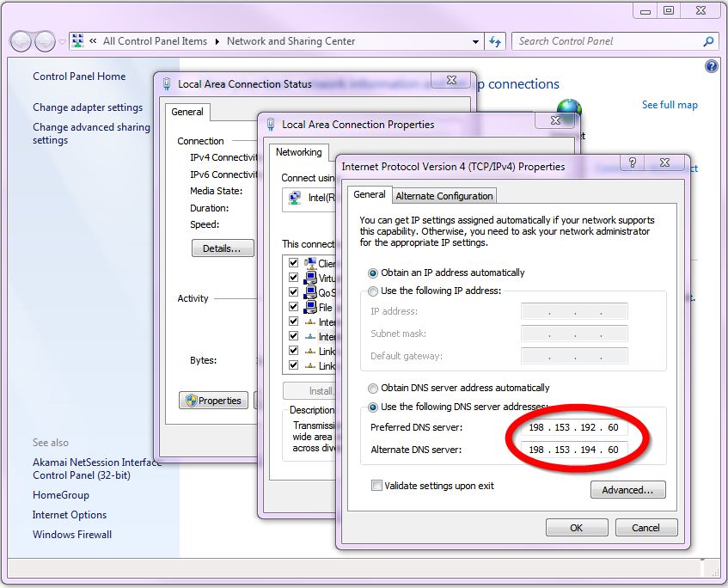
Task: Click the Advanced button
Action: pos(627,490)
